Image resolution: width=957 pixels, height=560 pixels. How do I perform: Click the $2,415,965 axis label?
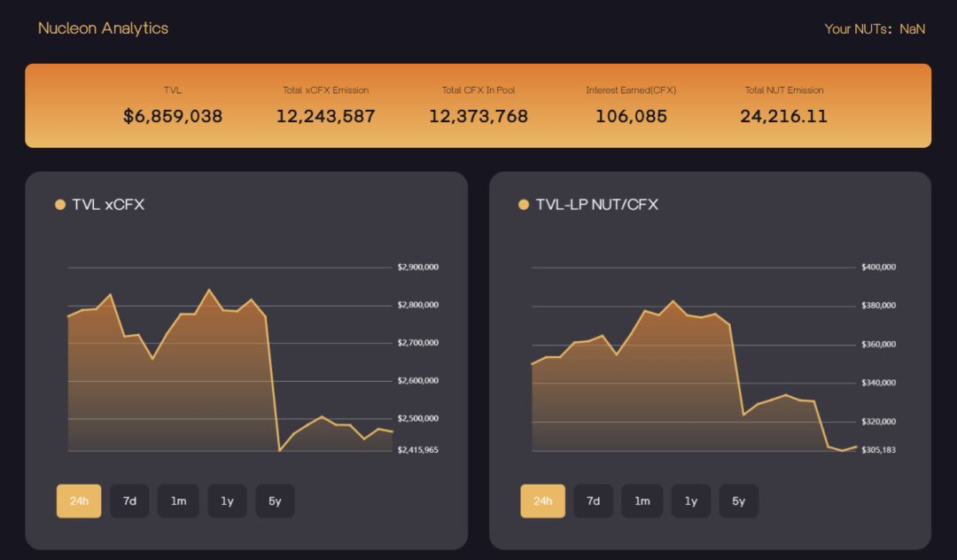(x=418, y=450)
